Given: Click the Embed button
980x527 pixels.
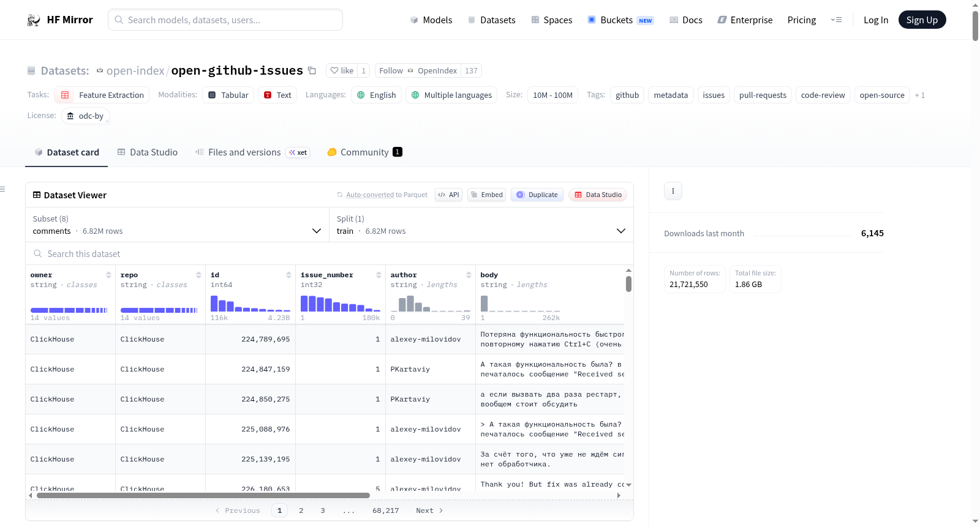Looking at the screenshot, I should click(487, 195).
